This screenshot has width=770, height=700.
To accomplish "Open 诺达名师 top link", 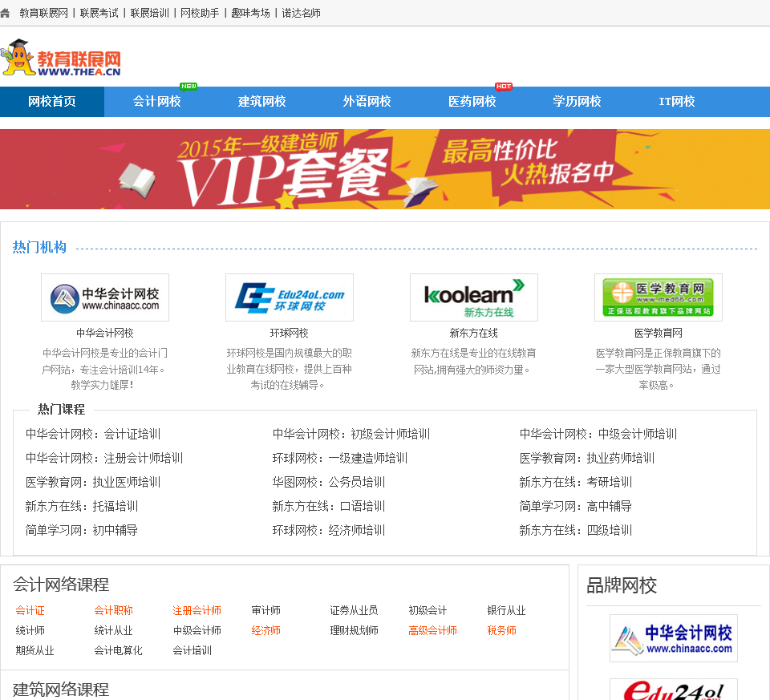I will pyautogui.click(x=301, y=14).
